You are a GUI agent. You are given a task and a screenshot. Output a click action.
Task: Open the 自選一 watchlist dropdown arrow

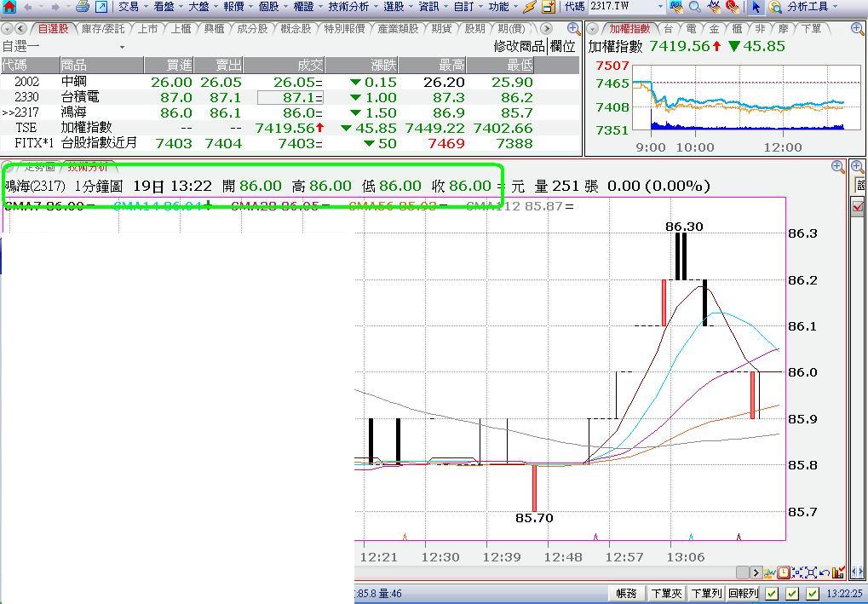click(122, 48)
